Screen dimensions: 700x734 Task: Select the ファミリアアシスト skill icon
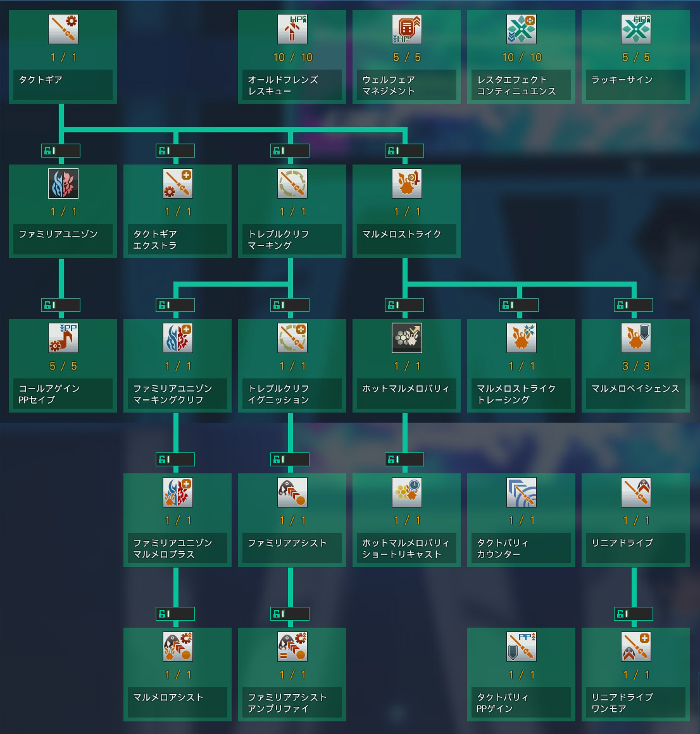point(292,492)
